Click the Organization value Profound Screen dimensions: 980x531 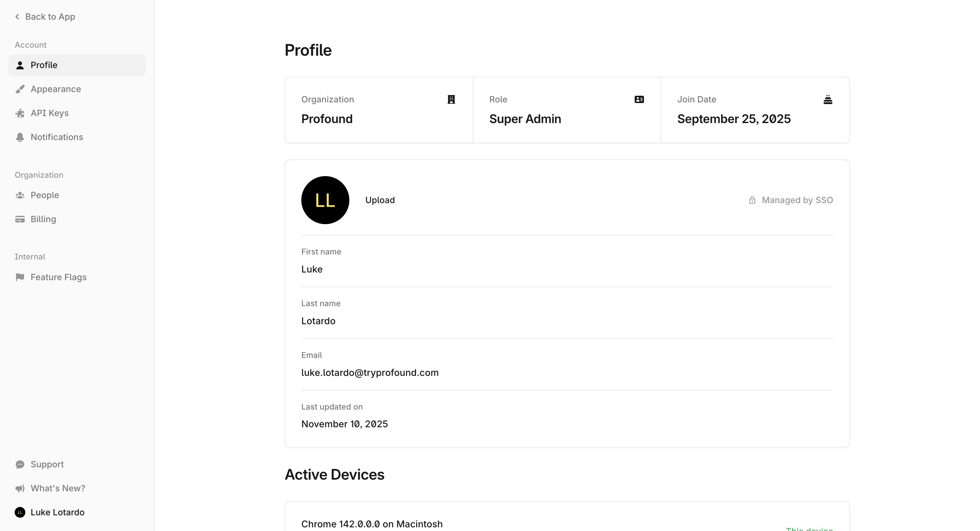327,119
